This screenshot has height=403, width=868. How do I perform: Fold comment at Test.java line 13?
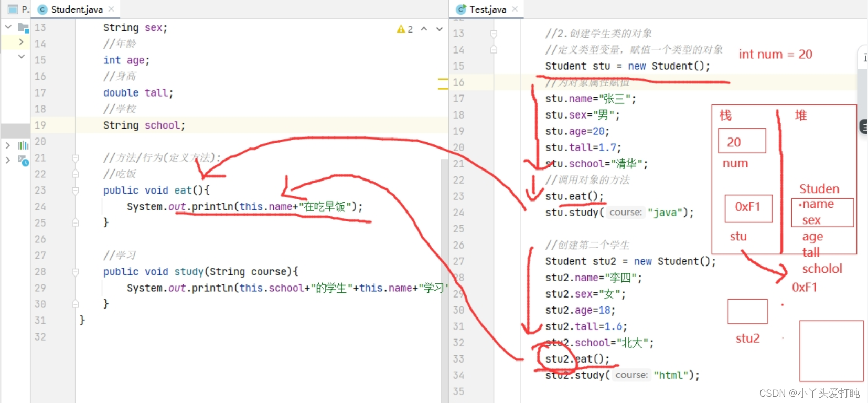pos(494,34)
